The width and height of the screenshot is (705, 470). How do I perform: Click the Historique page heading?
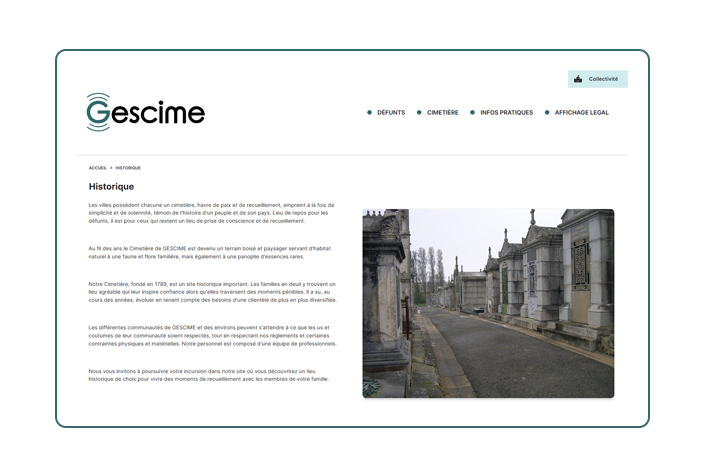pos(111,186)
